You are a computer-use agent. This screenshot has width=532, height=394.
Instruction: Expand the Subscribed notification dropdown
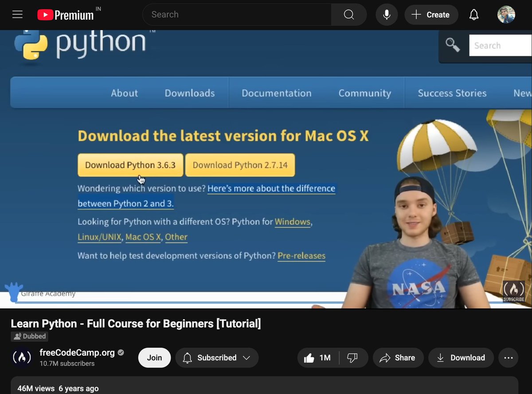pyautogui.click(x=217, y=358)
